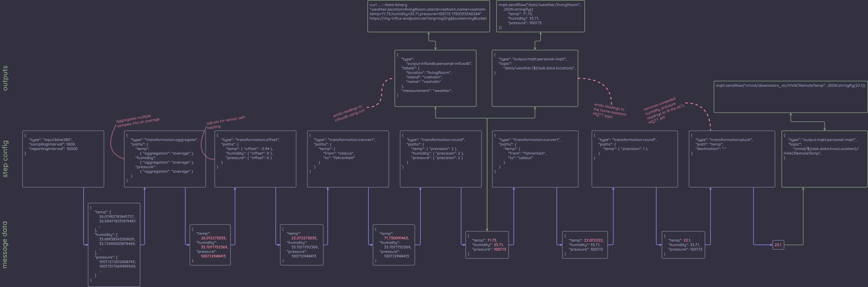The height and width of the screenshot is (287, 868).
Task: Click the "from": "fahrenheit" line
Action: tap(527, 153)
